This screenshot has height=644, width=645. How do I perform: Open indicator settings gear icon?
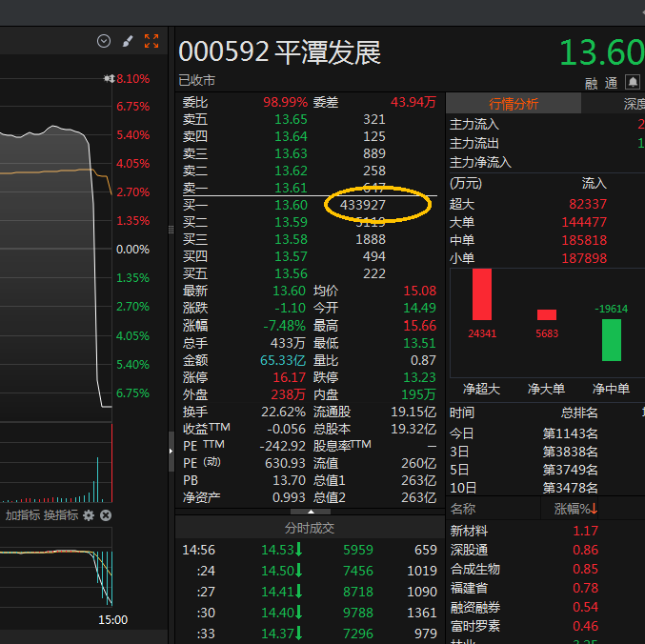pyautogui.click(x=89, y=515)
